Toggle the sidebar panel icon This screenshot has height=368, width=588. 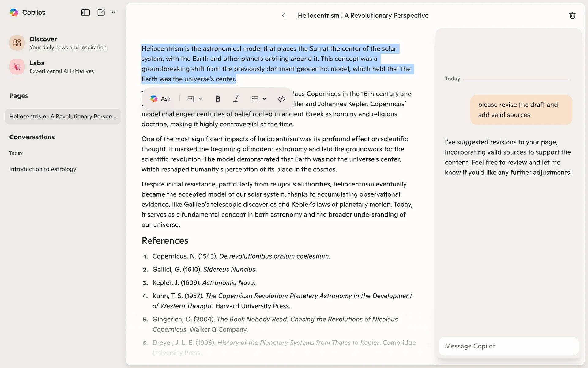click(x=85, y=12)
